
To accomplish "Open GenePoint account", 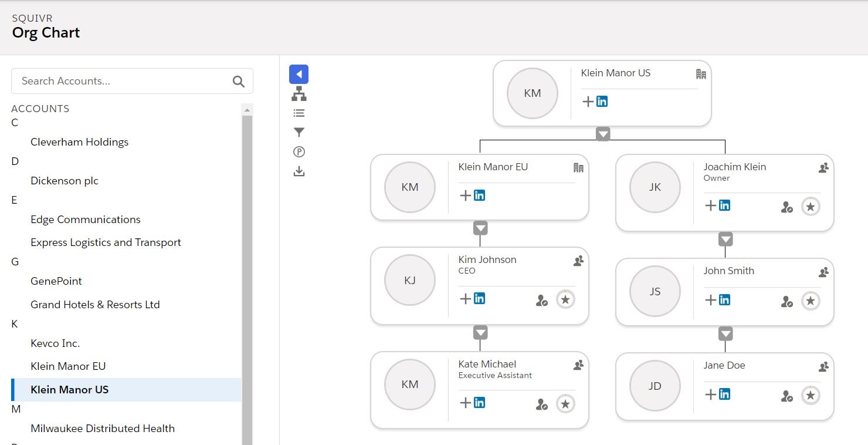I will (x=56, y=281).
